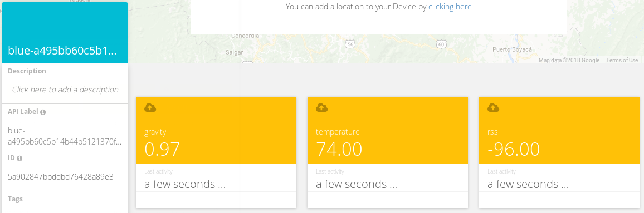Click the cloud upload icon on rssi card
Screen dimensions: 644x213
(493, 108)
